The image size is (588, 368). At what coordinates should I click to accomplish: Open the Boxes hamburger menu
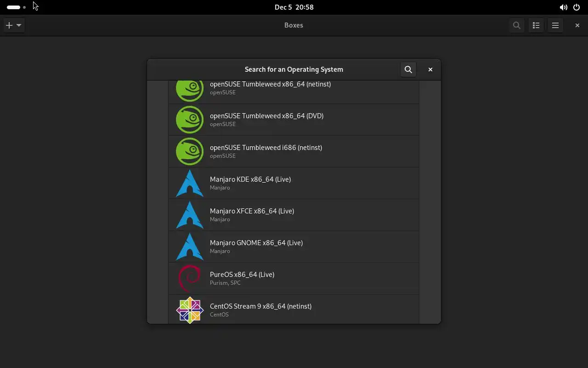pyautogui.click(x=555, y=25)
